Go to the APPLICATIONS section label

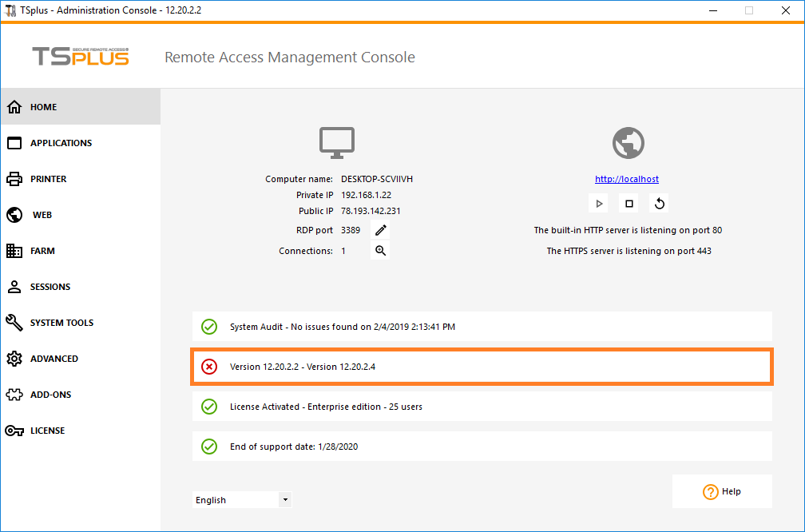(x=61, y=143)
